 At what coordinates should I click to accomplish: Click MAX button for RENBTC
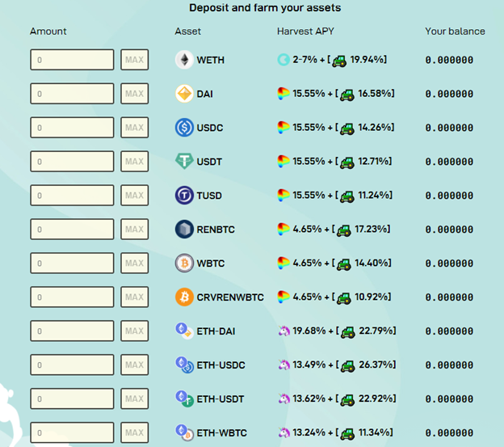pyautogui.click(x=135, y=230)
